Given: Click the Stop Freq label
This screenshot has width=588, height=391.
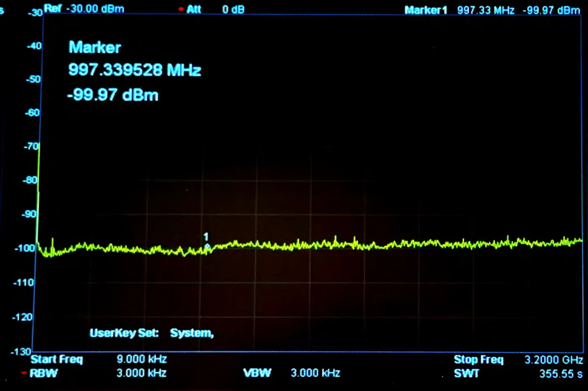Looking at the screenshot, I should (478, 360).
